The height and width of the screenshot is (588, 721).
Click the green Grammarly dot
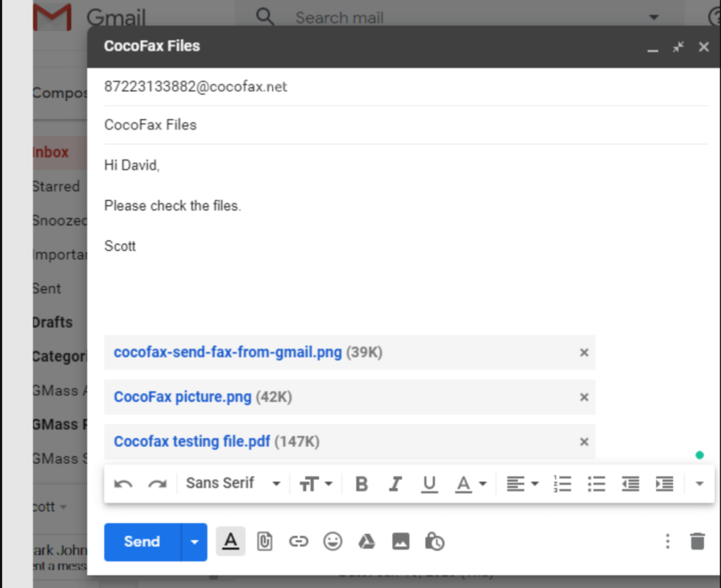[x=699, y=455]
